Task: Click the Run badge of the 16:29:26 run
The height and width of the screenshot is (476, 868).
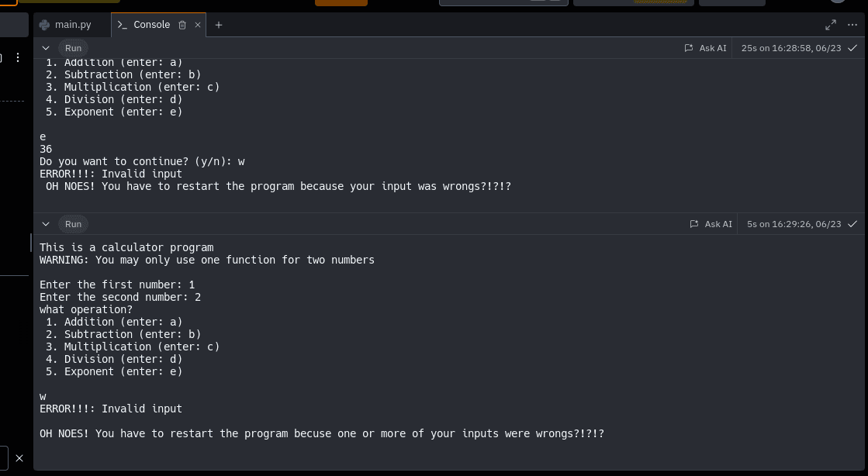Action: click(73, 224)
